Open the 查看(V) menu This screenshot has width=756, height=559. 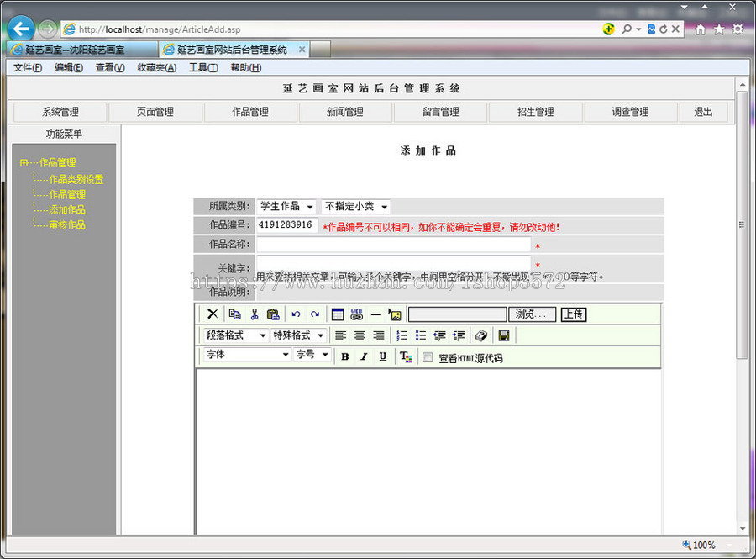[108, 67]
